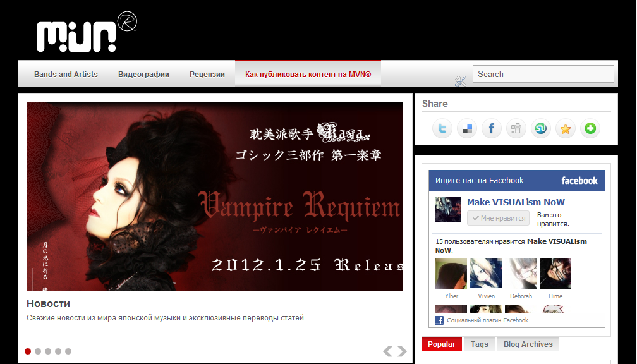
Task: Open Vivien's profile picture
Action: (x=486, y=274)
